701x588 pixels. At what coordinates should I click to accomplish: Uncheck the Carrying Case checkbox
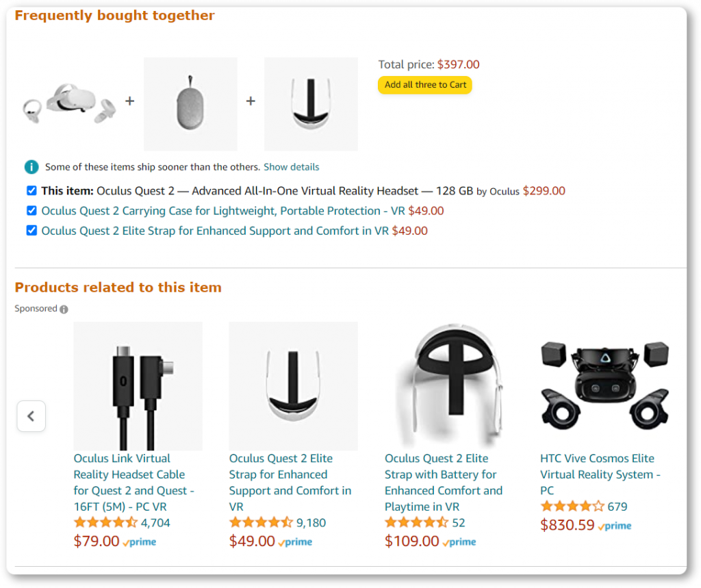point(31,211)
